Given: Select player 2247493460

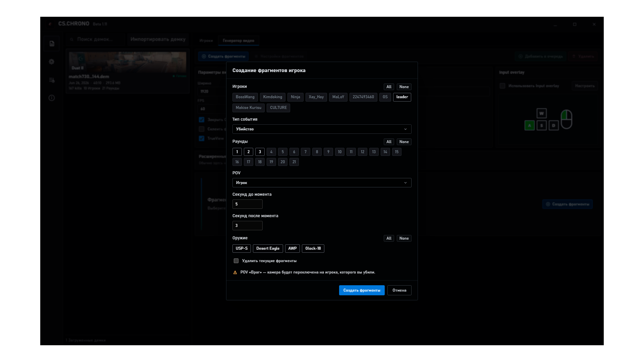Looking at the screenshot, I should pos(363,97).
